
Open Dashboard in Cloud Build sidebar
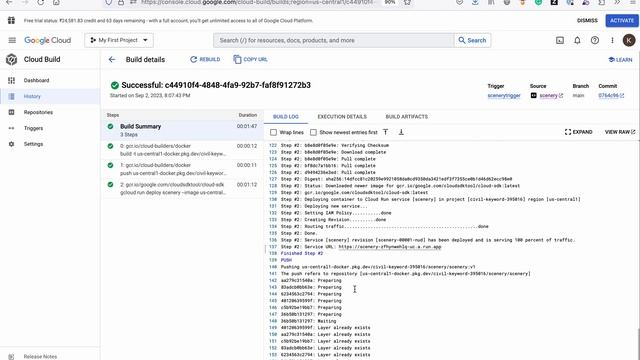36,80
